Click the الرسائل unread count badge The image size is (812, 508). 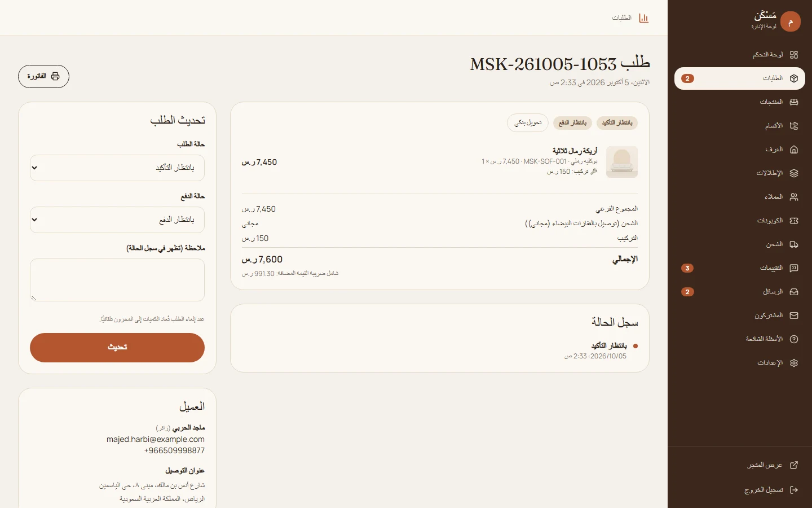coord(687,292)
